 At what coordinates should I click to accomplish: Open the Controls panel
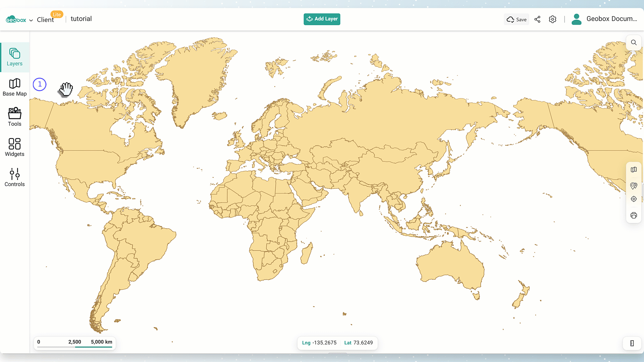15,177
